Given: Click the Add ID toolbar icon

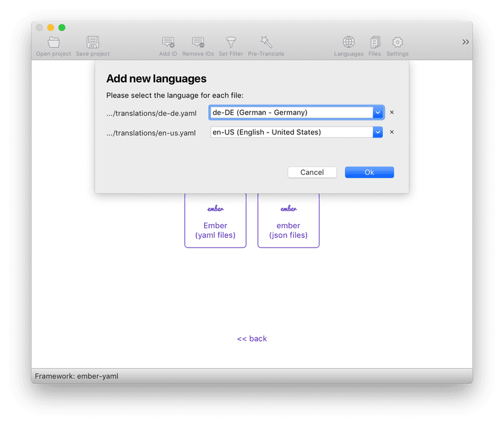Looking at the screenshot, I should (168, 42).
